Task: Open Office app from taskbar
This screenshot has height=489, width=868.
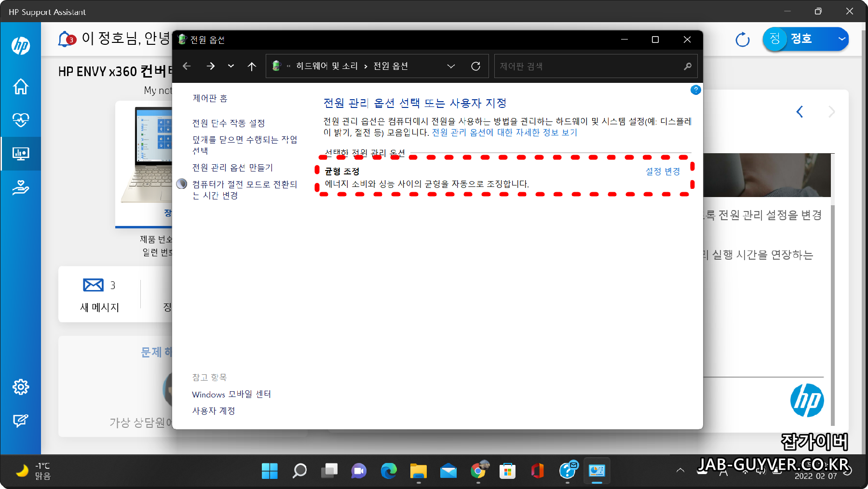Action: pos(538,471)
